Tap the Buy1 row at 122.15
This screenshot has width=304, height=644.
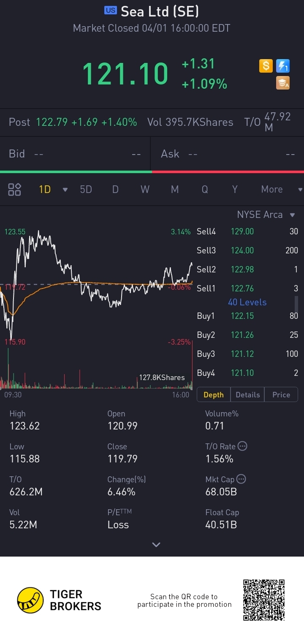tap(247, 316)
